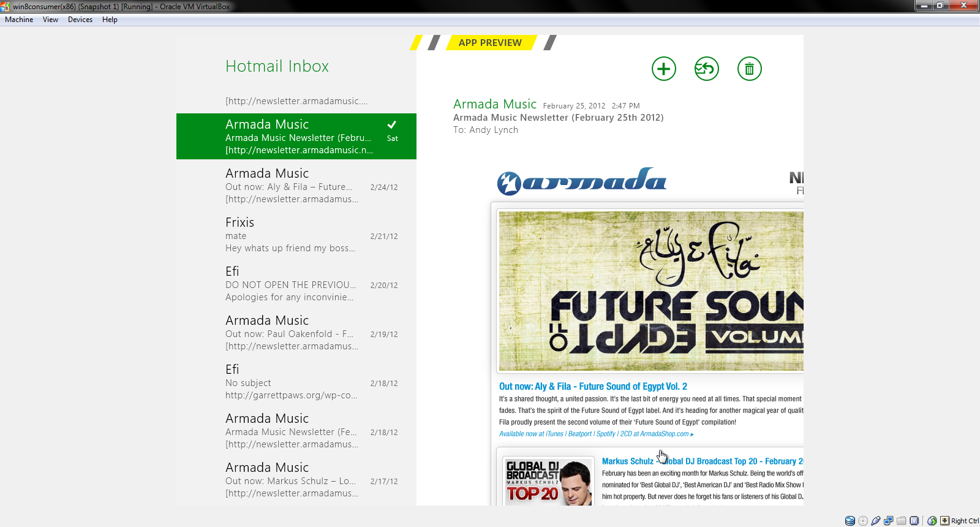The image size is (980, 527).
Task: Click Future Sound of Egypt banner image
Action: click(651, 291)
